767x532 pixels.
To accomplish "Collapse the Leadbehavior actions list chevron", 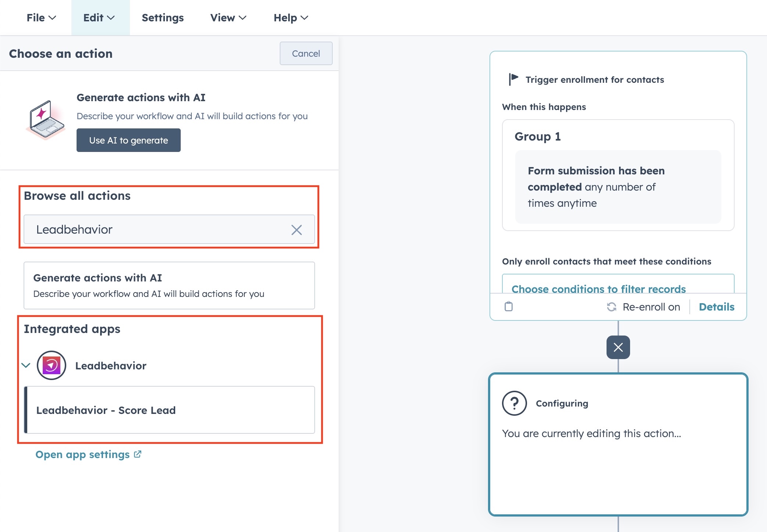I will 25,365.
